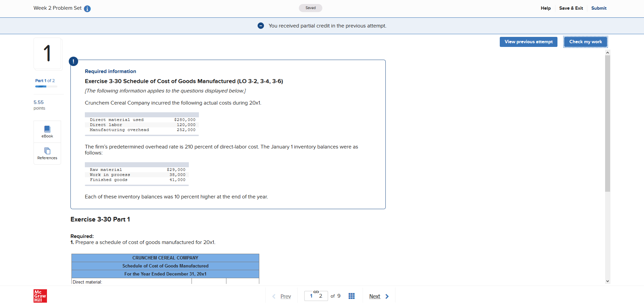Click Check my work button
The image size is (644, 305).
[x=586, y=42]
